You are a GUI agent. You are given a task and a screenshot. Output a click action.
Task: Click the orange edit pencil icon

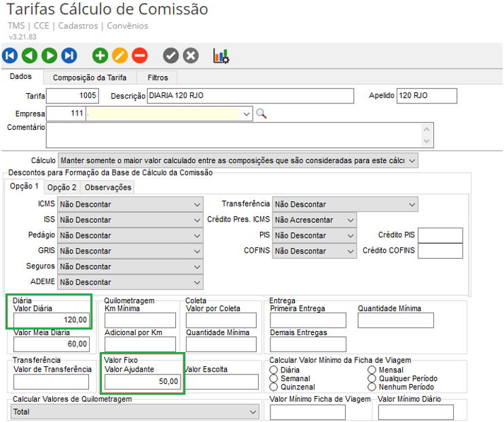coord(120,56)
